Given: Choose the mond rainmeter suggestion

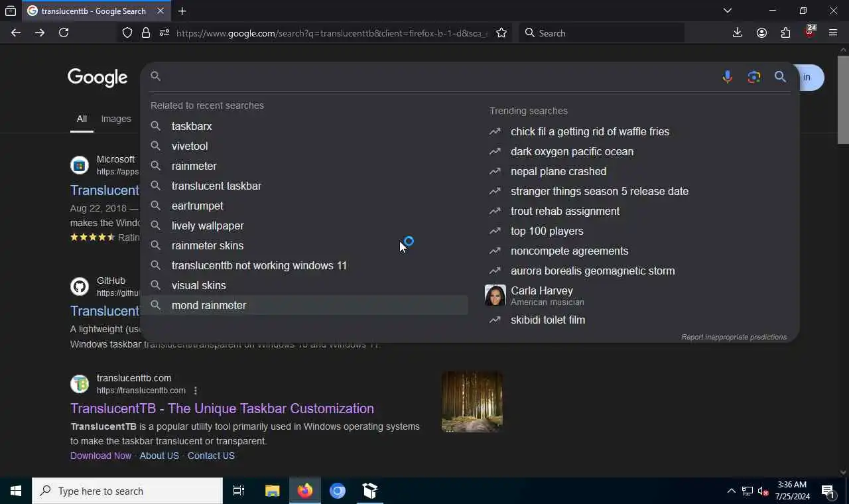Looking at the screenshot, I should 304,305.
